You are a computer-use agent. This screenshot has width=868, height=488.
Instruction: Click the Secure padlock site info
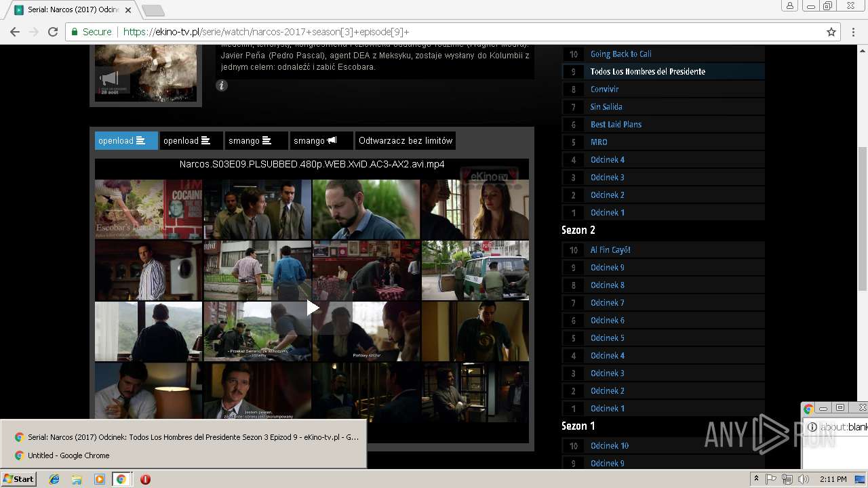pyautogui.click(x=92, y=32)
